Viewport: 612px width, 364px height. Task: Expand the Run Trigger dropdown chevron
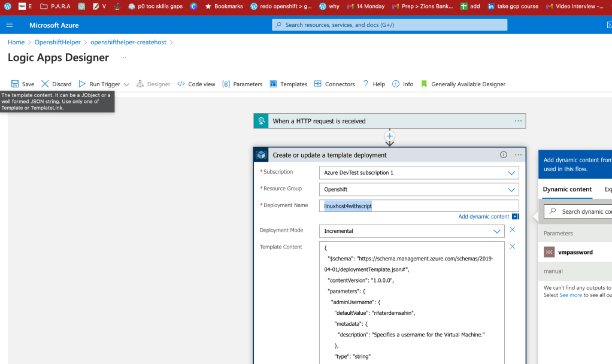click(126, 84)
